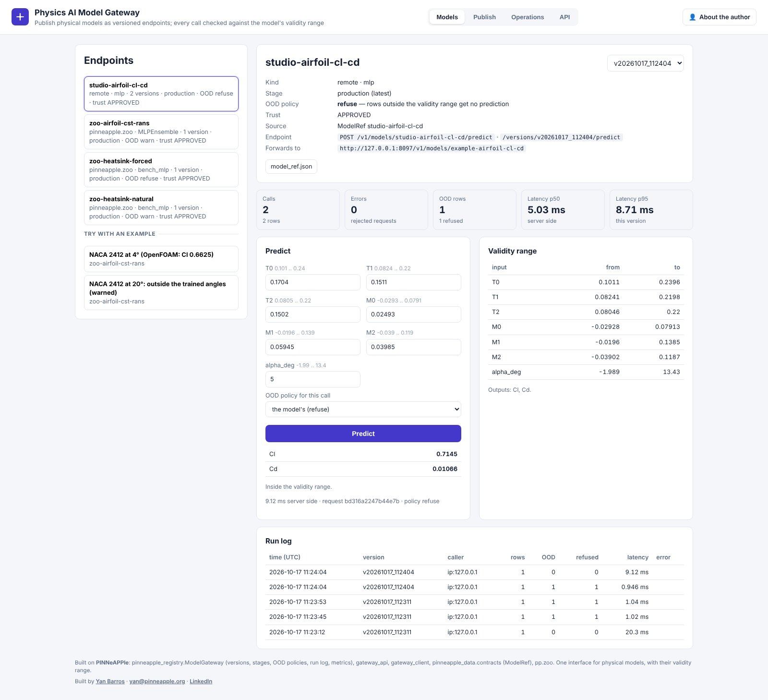Load the NACA 2412 at 20° example
Image resolution: width=768 pixels, height=700 pixels.
coord(161,292)
